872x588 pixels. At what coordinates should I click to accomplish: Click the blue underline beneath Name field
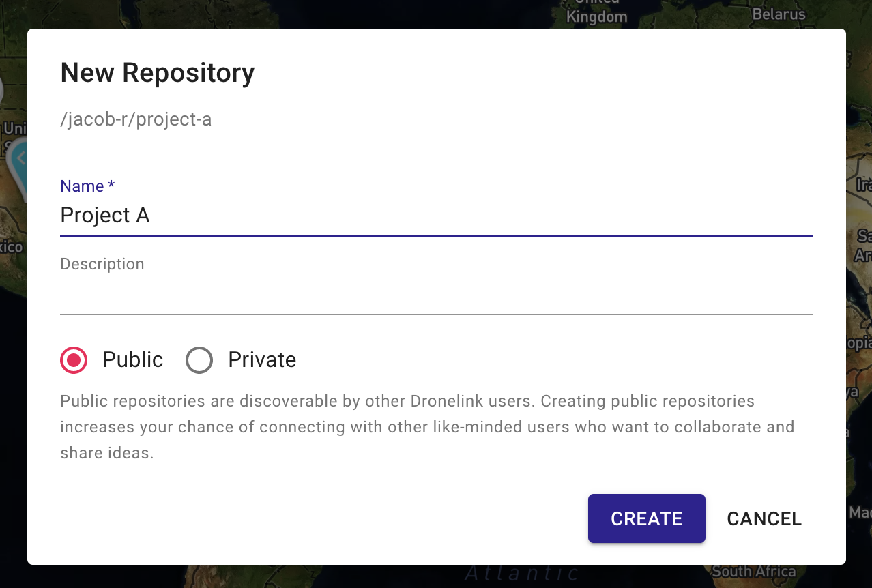click(437, 236)
